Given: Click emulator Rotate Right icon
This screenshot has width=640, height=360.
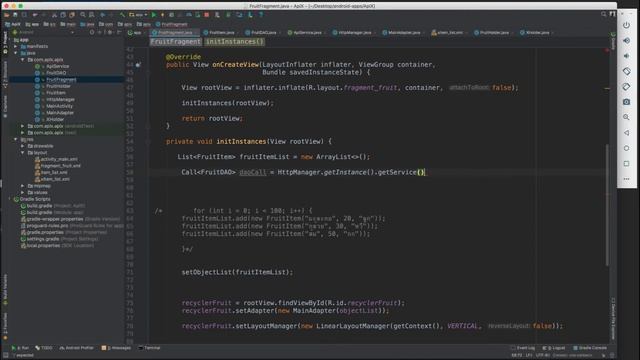Looking at the screenshot, I should (626, 87).
